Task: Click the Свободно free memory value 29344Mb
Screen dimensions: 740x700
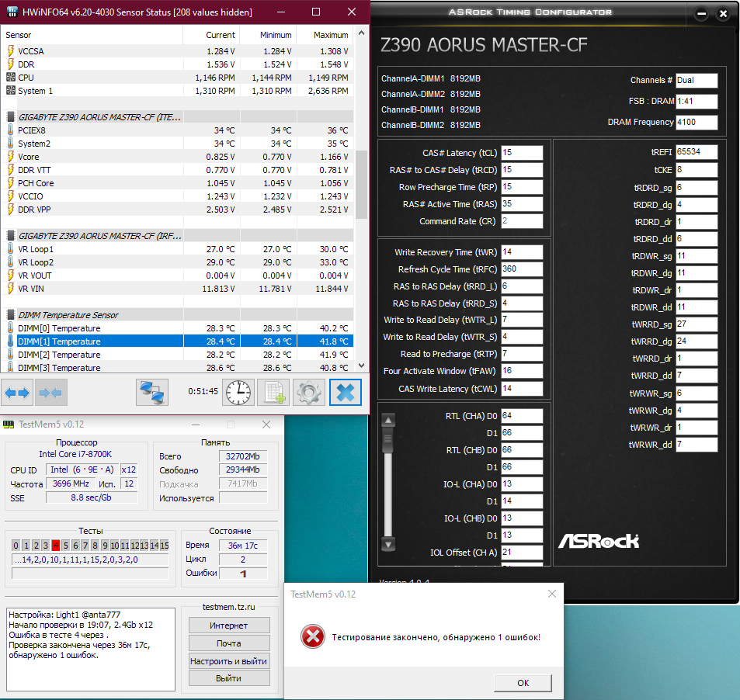Action: point(243,470)
